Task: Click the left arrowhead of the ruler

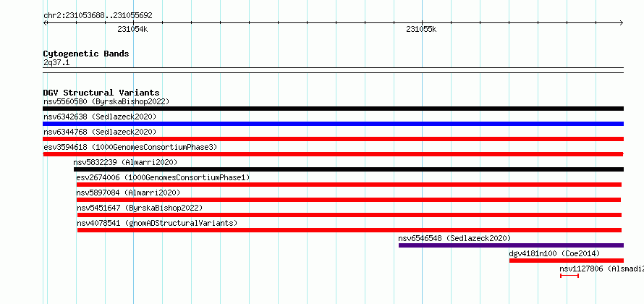Action: click(45, 23)
